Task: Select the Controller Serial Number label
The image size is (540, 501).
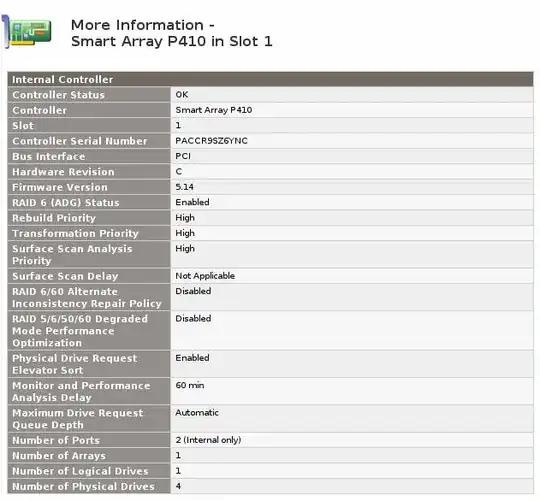Action: click(80, 141)
